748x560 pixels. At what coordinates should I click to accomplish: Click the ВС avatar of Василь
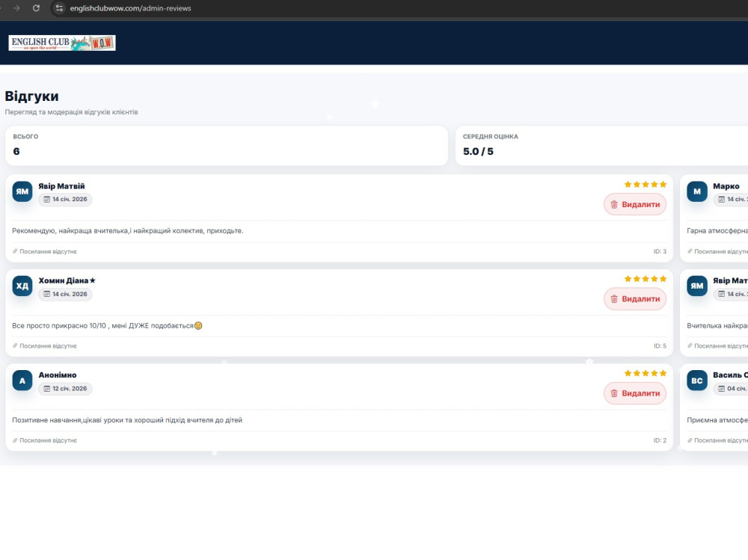pyautogui.click(x=697, y=380)
